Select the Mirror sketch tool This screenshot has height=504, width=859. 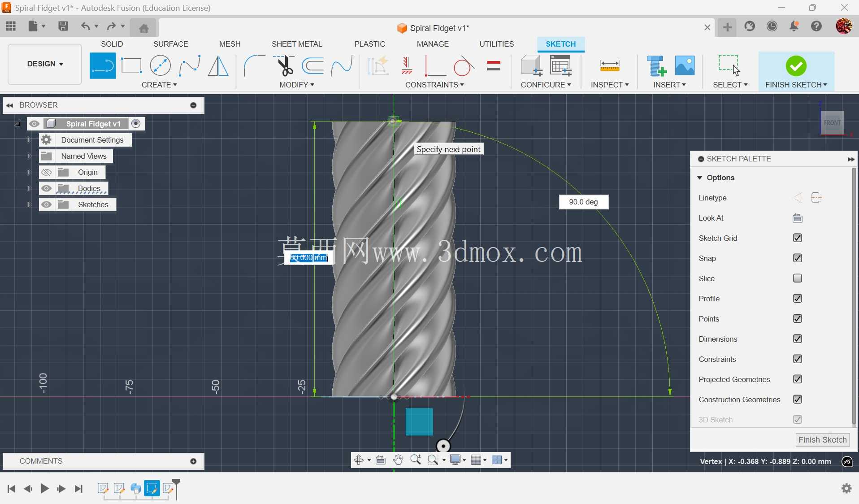pyautogui.click(x=218, y=66)
